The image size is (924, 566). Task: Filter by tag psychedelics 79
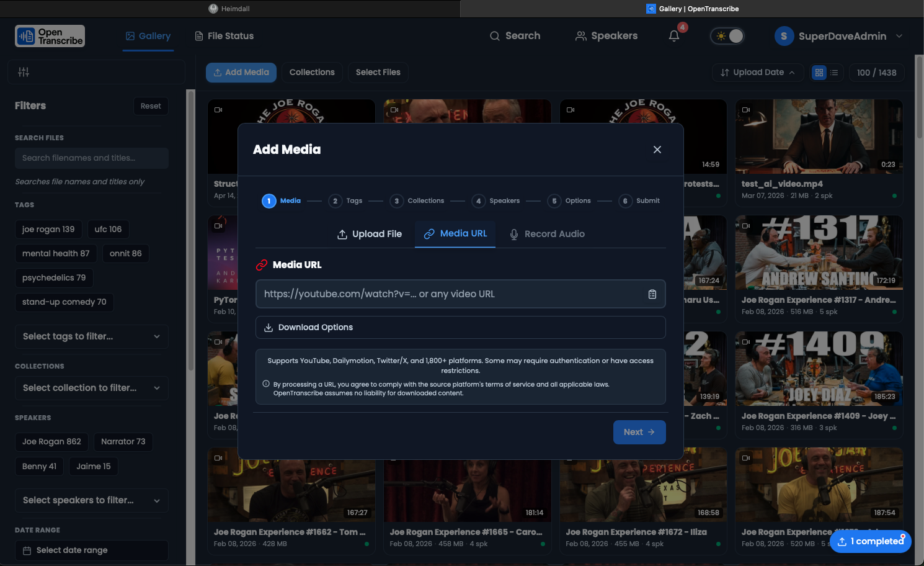54,278
